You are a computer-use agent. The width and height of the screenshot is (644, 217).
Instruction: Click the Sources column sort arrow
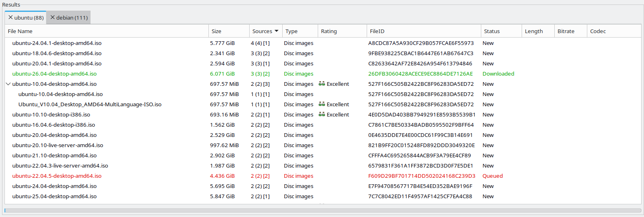(277, 31)
